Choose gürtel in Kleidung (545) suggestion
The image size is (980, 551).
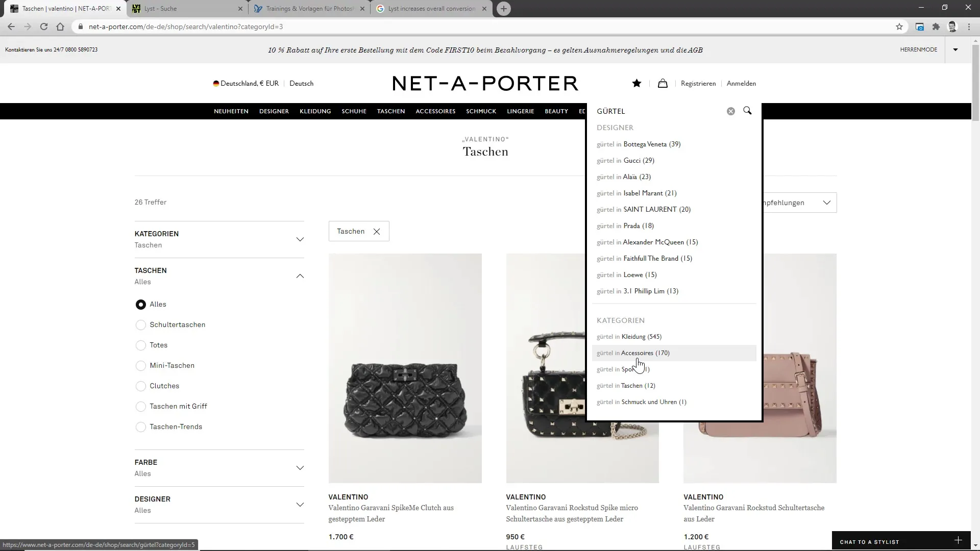click(x=674, y=337)
